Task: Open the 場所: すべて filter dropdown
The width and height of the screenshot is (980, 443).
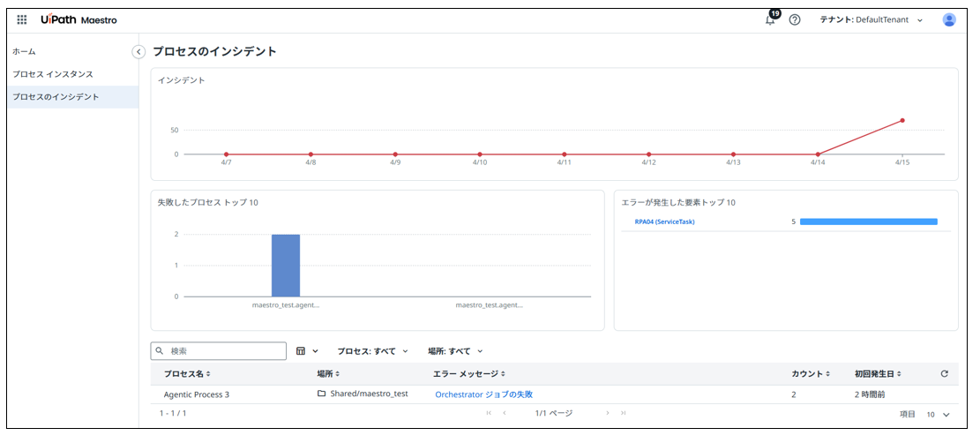Action: coord(455,351)
